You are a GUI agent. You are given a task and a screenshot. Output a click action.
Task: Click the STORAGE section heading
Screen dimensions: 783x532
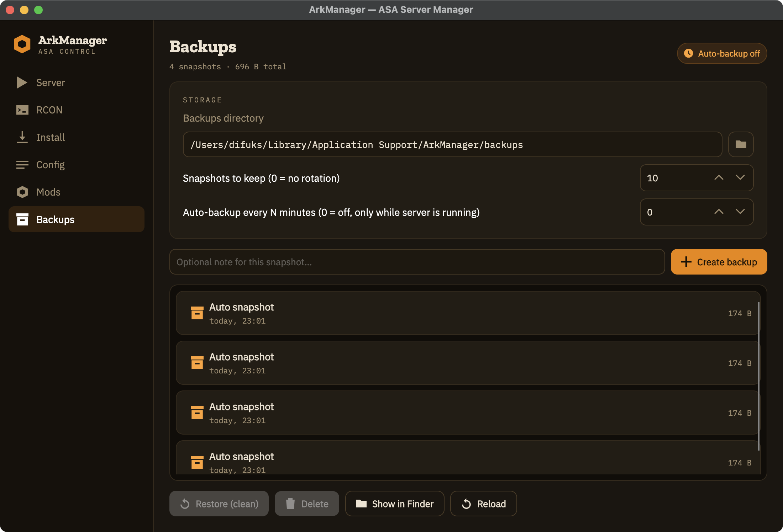202,100
